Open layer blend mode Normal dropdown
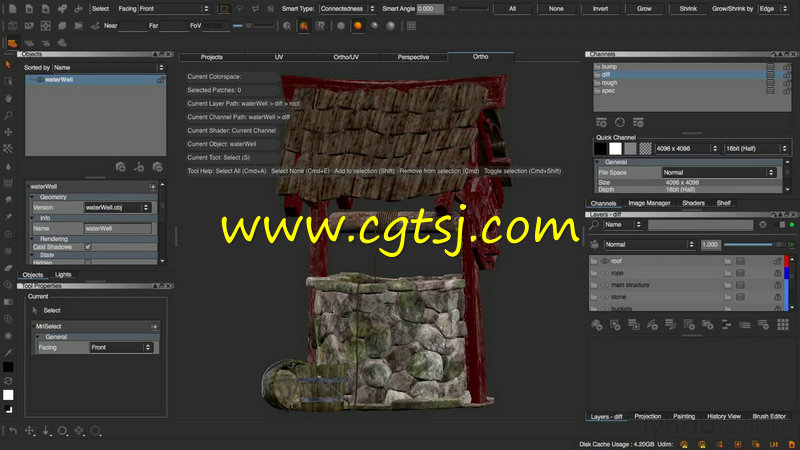Image resolution: width=800 pixels, height=450 pixels. coord(649,244)
